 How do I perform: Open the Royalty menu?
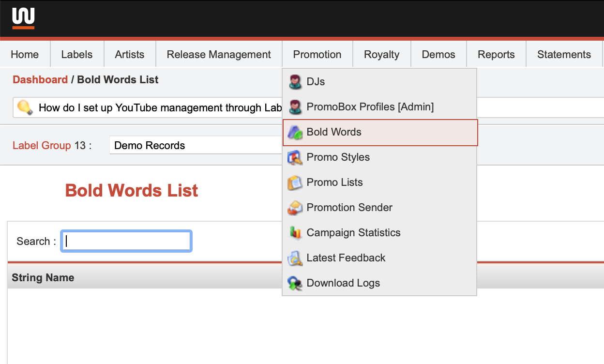pos(381,55)
